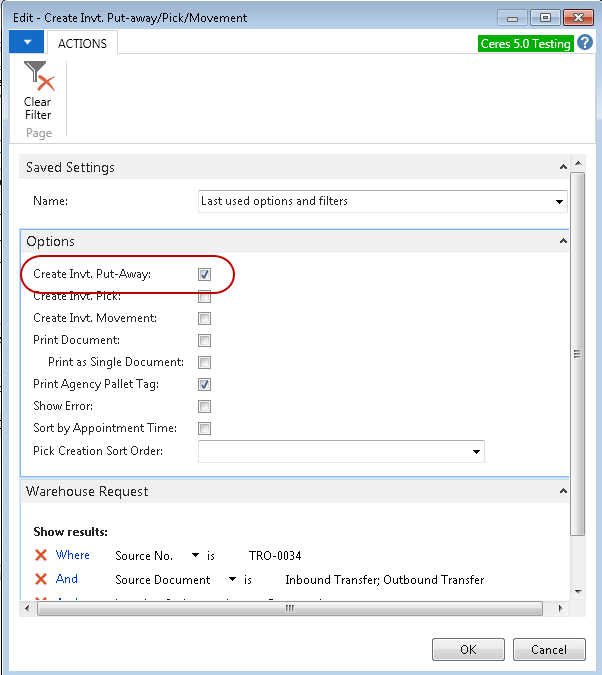Remove the Source No. filter row
The height and width of the screenshot is (675, 602).
(x=41, y=556)
